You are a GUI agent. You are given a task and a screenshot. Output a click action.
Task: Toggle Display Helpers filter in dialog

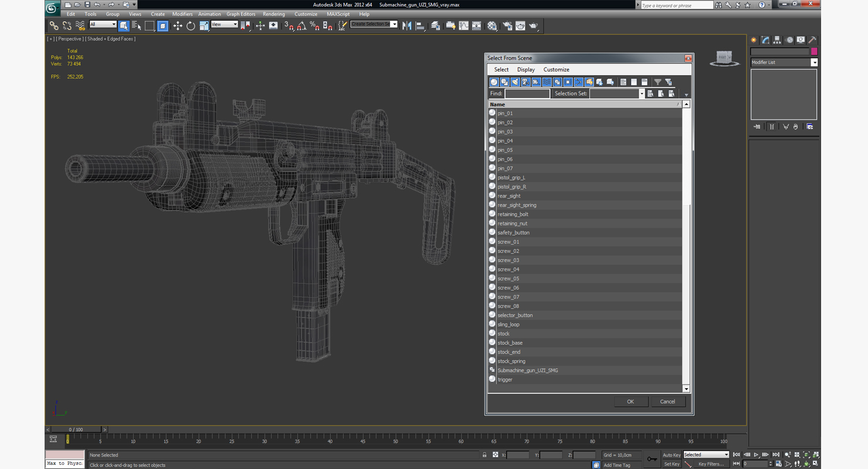(x=536, y=82)
